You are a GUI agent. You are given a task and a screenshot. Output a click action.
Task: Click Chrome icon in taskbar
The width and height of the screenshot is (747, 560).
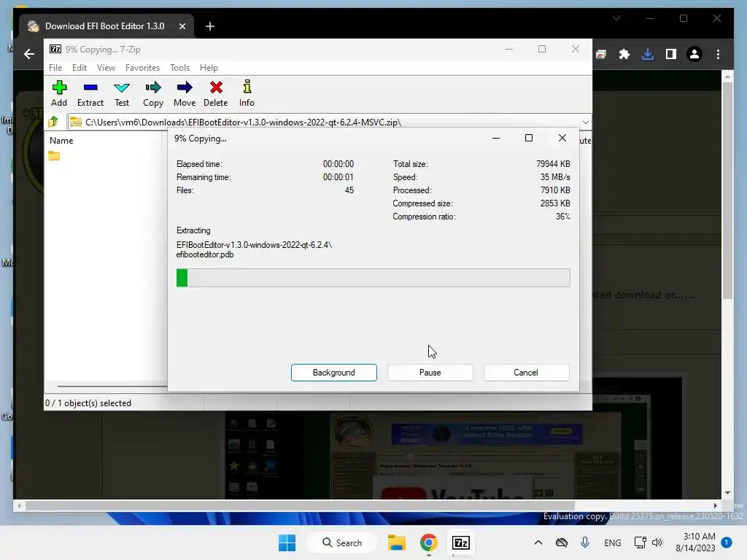428,542
